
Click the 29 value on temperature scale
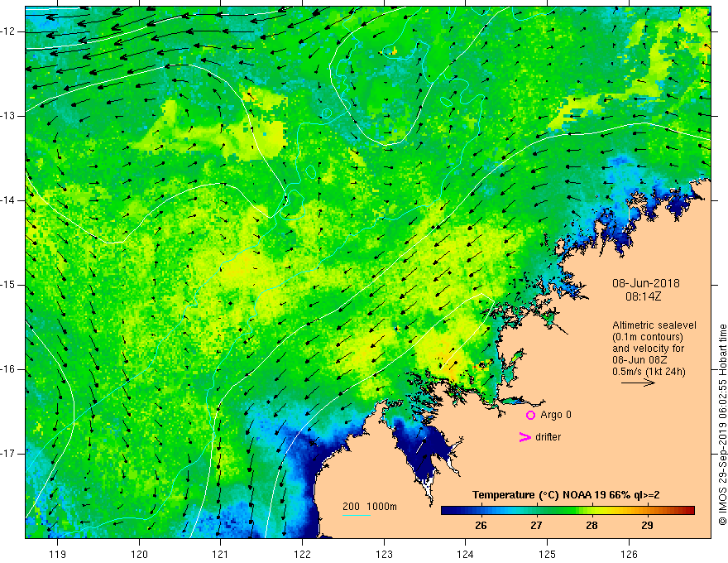[647, 525]
